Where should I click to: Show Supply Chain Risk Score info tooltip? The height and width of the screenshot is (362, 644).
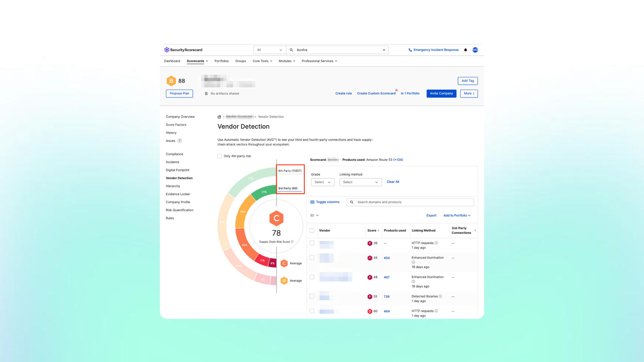pos(292,242)
